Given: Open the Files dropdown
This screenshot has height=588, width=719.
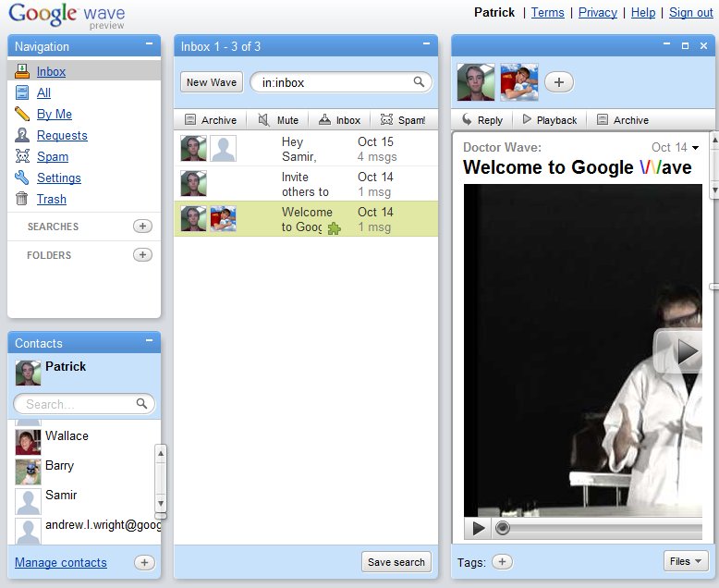Looking at the screenshot, I should pyautogui.click(x=686, y=561).
